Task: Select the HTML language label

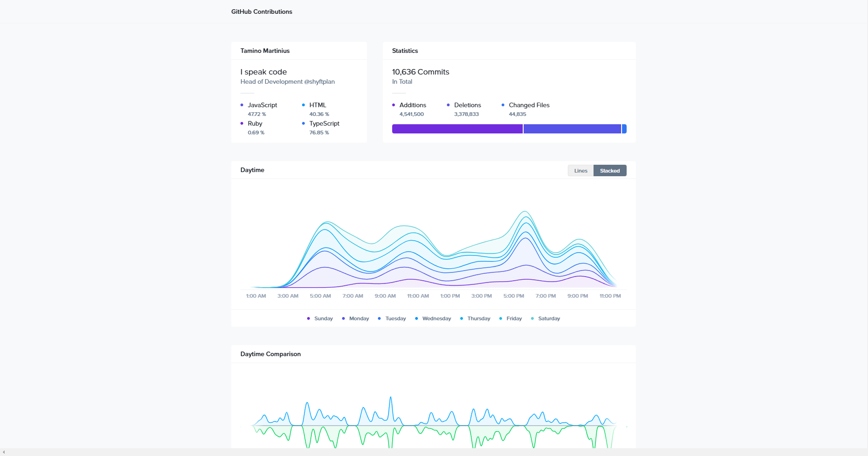Action: (318, 105)
